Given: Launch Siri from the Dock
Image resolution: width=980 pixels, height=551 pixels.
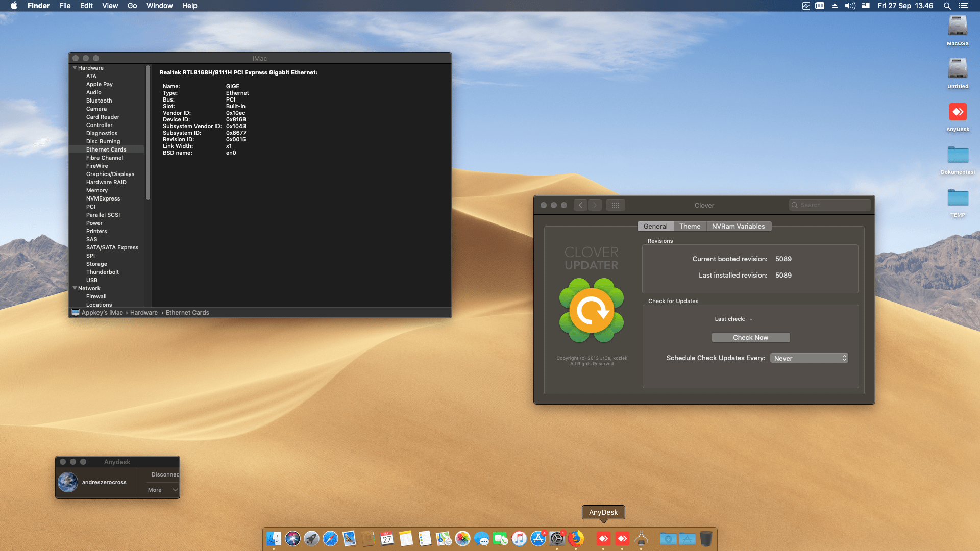Looking at the screenshot, I should (292, 538).
